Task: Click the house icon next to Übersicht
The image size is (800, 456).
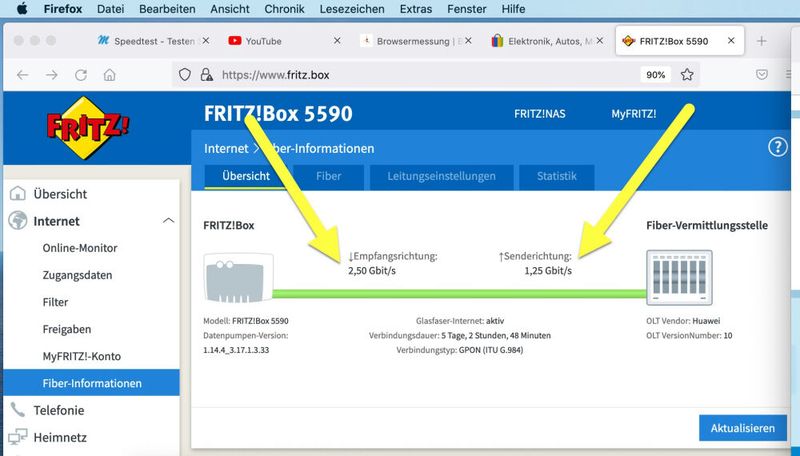Action: [x=18, y=193]
